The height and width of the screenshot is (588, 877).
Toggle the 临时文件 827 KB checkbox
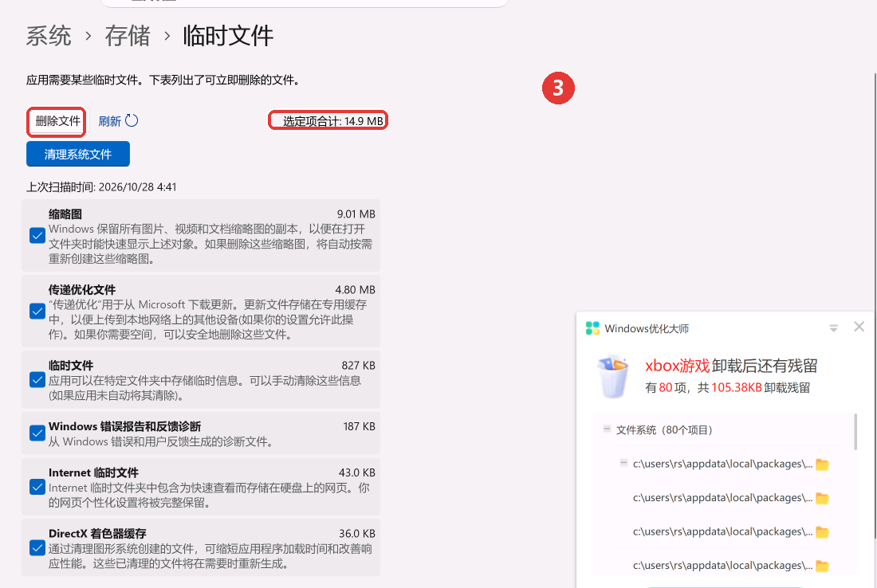37,380
